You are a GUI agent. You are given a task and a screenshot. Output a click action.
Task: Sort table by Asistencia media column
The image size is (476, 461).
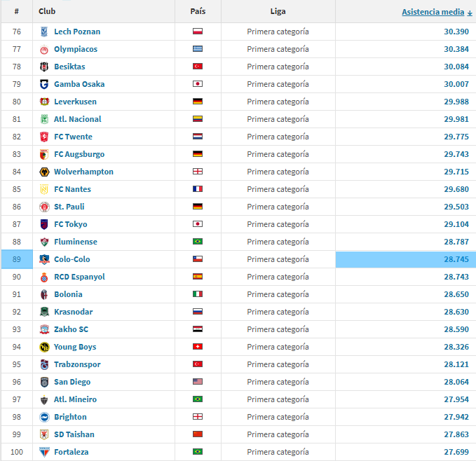(x=433, y=12)
